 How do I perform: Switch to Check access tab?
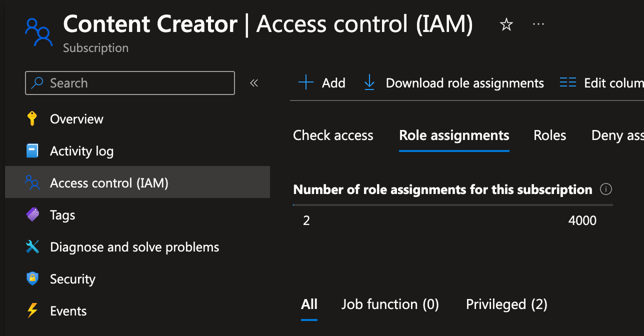[x=333, y=135]
